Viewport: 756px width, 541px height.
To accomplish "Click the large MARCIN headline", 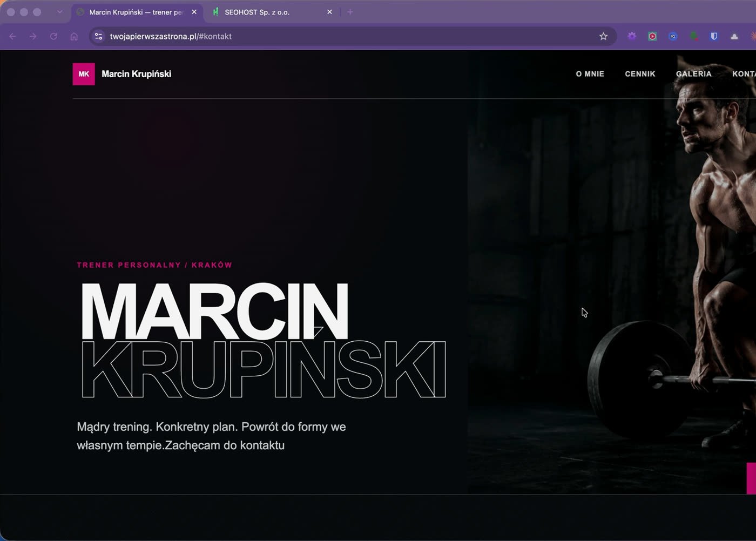I will pos(214,311).
